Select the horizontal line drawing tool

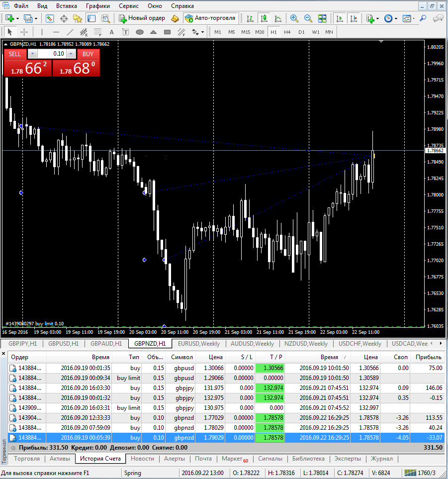(56, 32)
